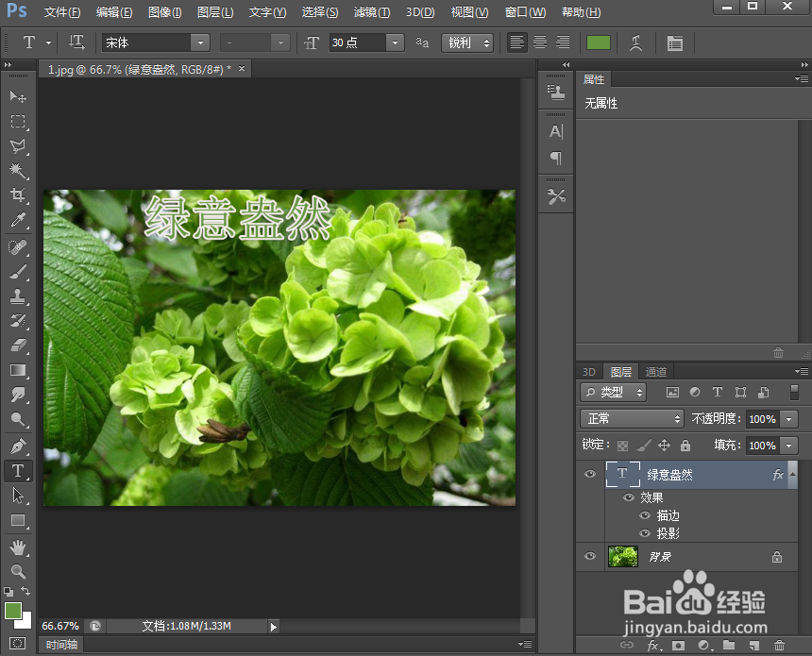Open the 滤镜(T) menu

[371, 12]
